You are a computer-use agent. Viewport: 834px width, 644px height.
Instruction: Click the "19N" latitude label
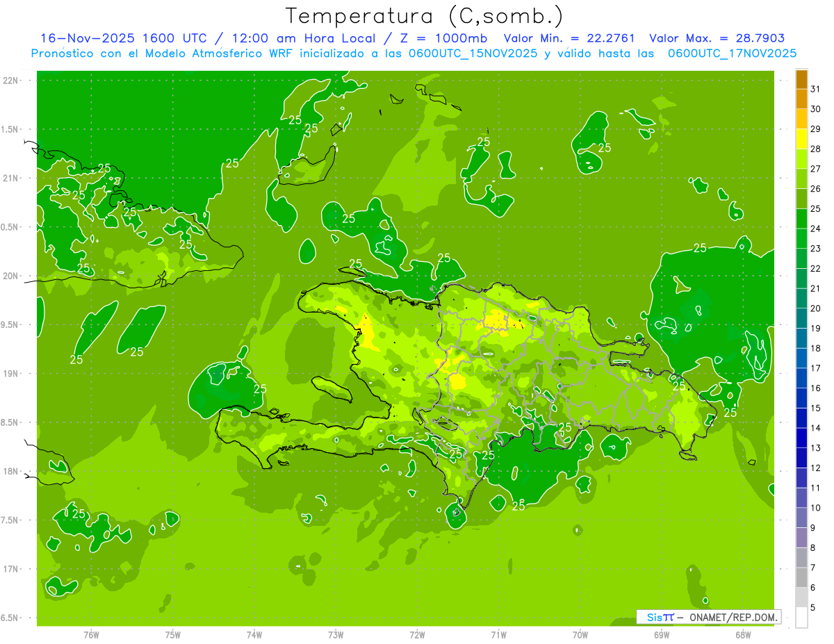[x=10, y=373]
